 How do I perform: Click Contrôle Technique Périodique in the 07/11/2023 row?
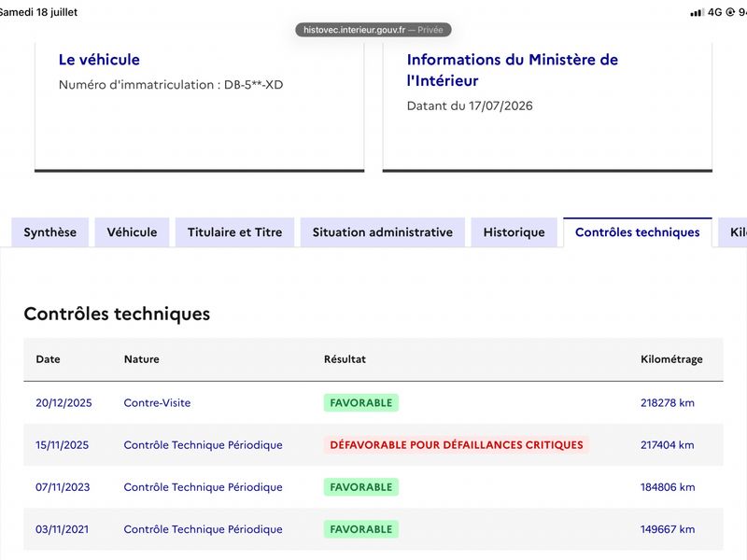click(203, 487)
